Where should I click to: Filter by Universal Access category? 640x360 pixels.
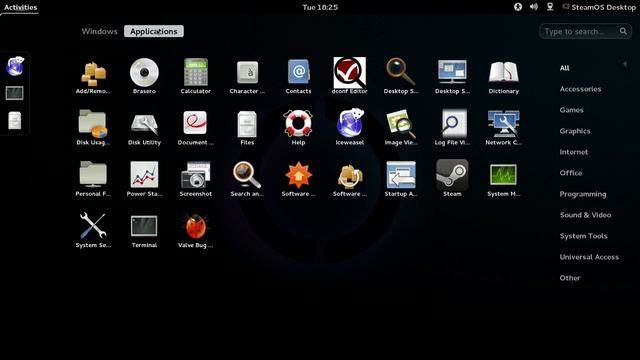[589, 257]
